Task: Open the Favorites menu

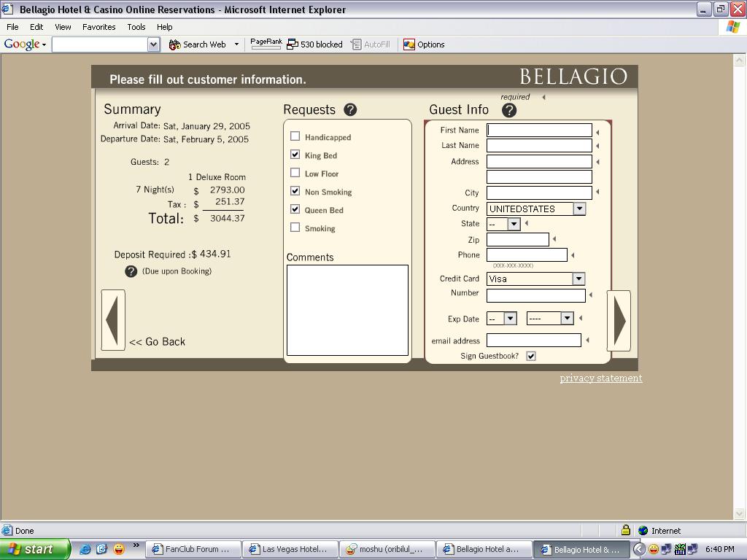Action: click(x=99, y=27)
